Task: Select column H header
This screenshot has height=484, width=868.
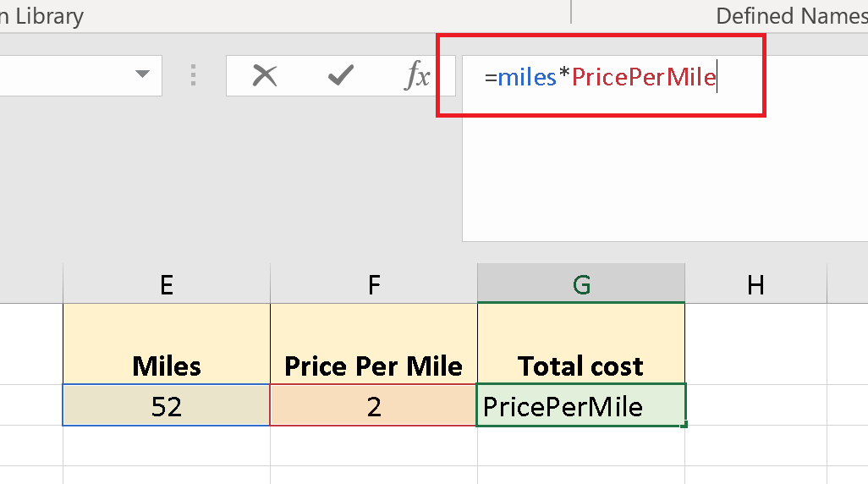Action: point(755,284)
